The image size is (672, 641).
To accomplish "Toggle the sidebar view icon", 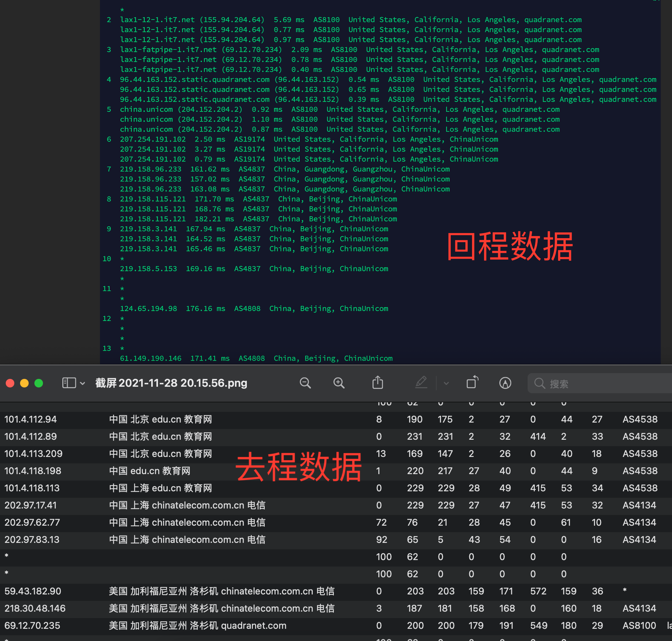I will pos(69,383).
